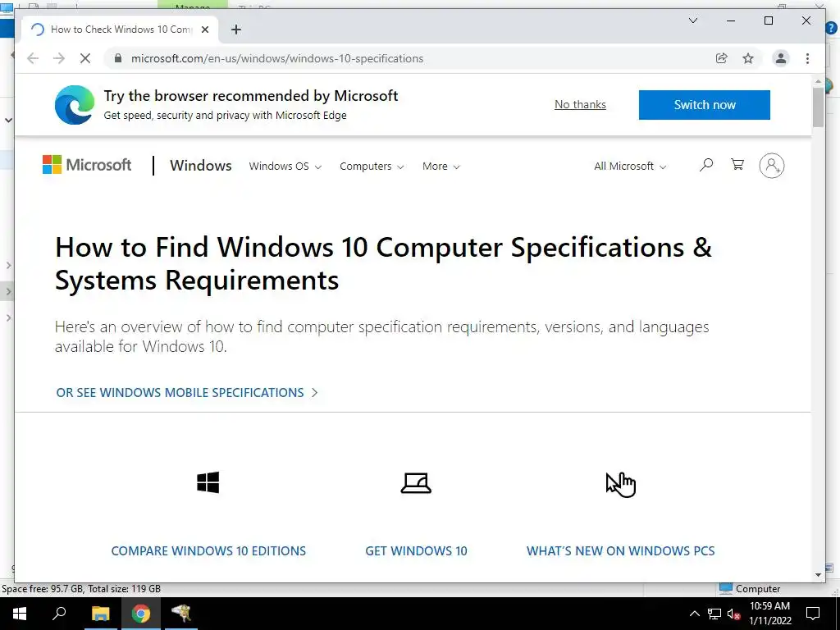Open Compare Windows 10 Editions link
Image resolution: width=840 pixels, height=630 pixels.
[x=208, y=550]
